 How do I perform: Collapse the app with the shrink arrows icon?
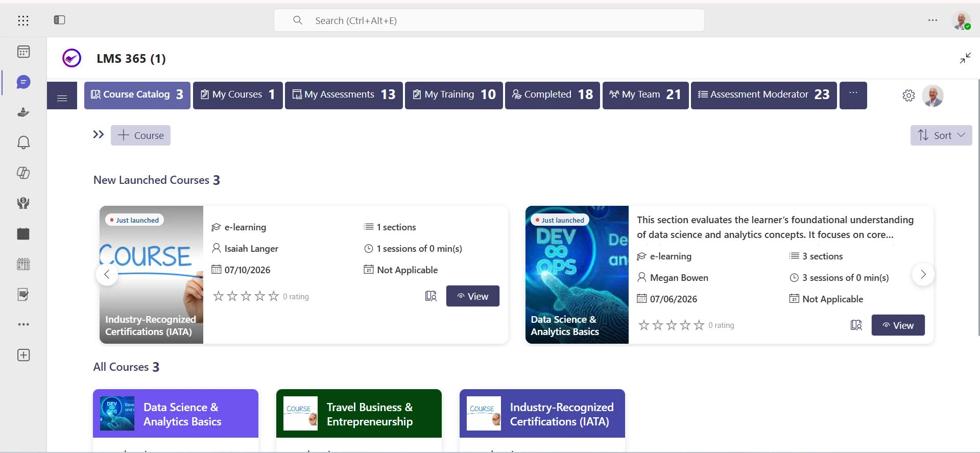click(x=965, y=58)
